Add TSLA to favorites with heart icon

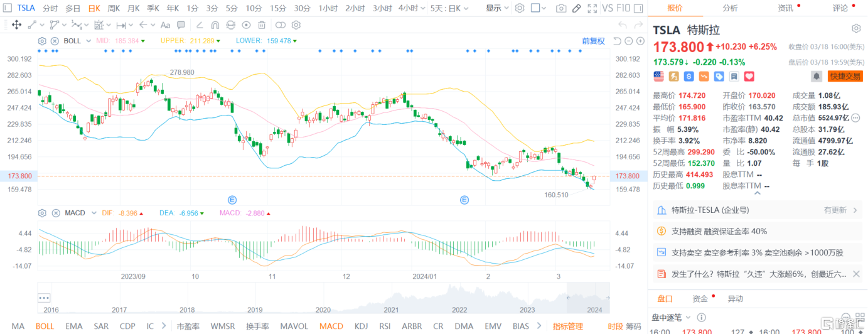749,76
